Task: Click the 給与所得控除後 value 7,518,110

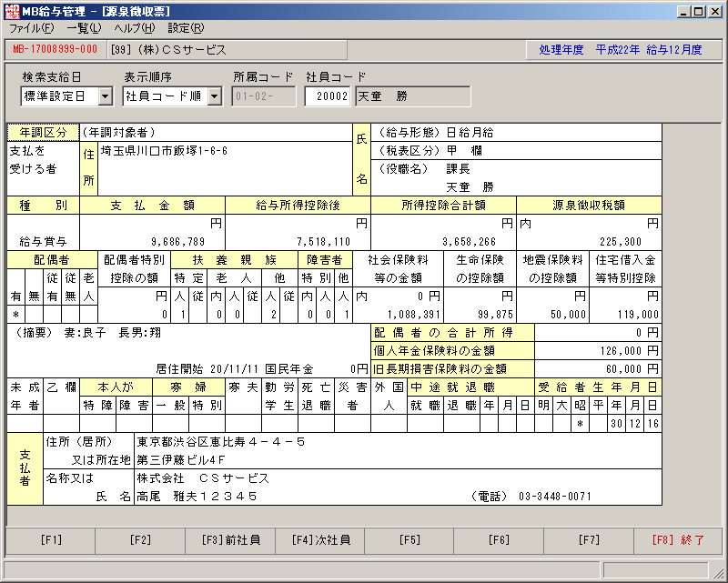Action: (324, 242)
